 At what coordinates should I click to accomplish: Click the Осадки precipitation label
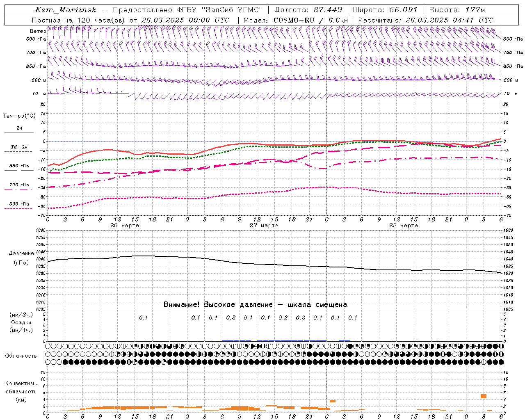click(21, 322)
